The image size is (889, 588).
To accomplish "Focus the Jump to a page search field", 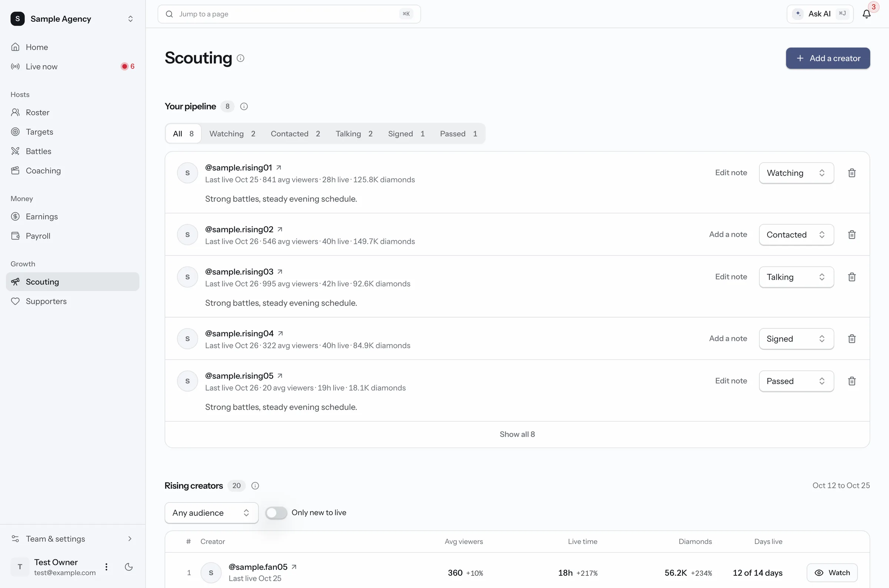I will pyautogui.click(x=289, y=14).
